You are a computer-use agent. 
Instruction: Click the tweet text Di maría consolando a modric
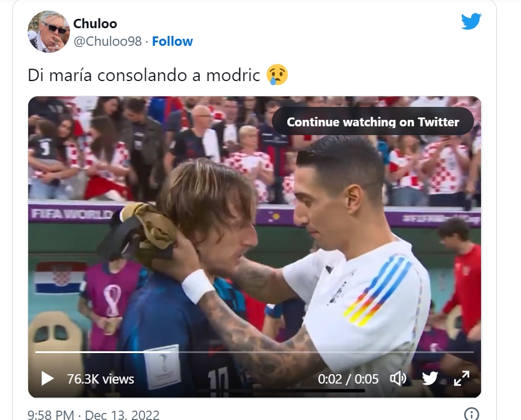(143, 75)
